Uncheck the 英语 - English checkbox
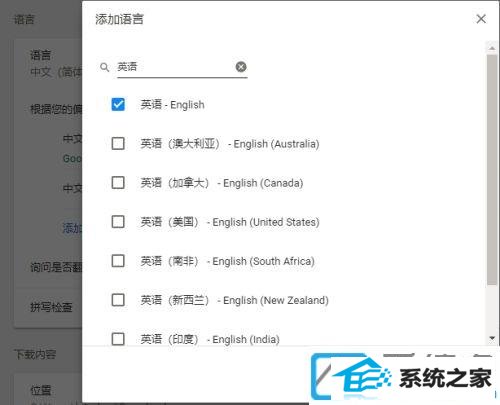 click(x=118, y=104)
